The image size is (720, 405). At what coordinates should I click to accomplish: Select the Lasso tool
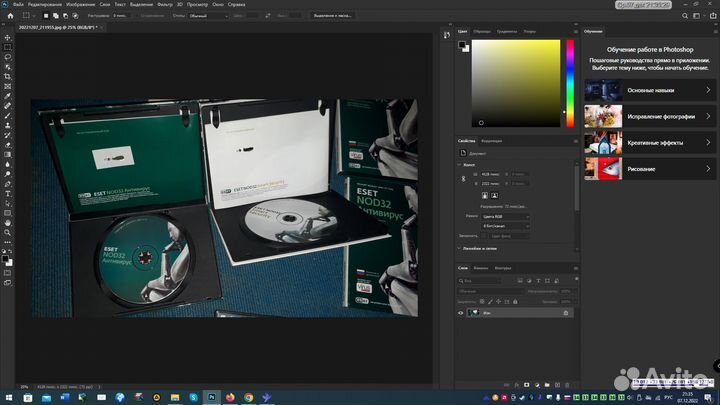click(x=7, y=57)
